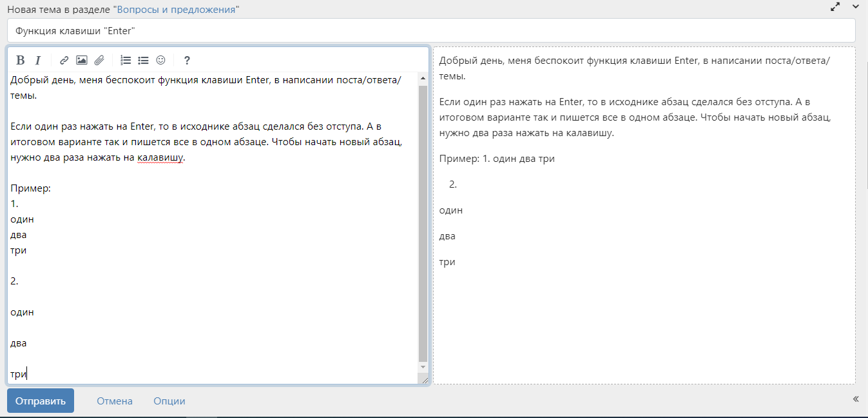Expand the composer to fullscreen

(835, 6)
